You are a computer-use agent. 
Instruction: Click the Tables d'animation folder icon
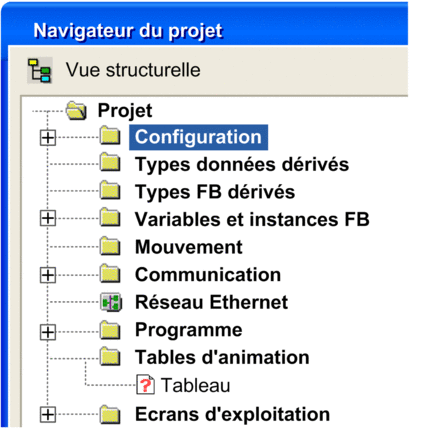point(110,356)
